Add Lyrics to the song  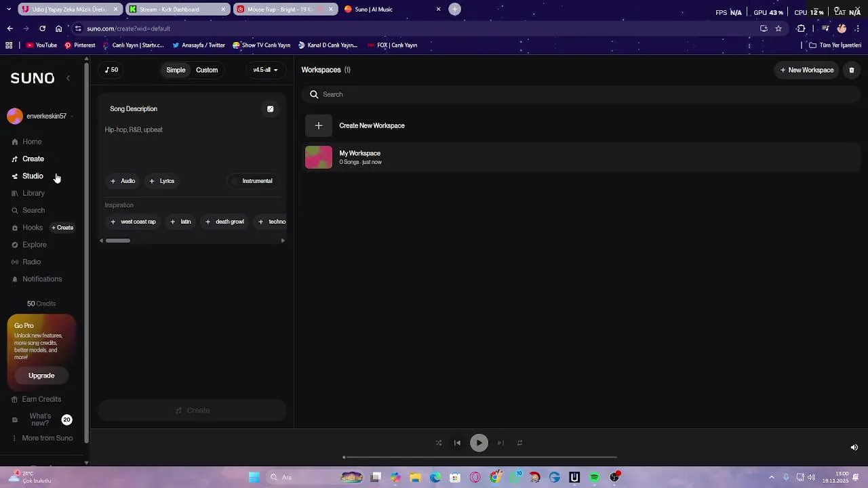(x=162, y=181)
